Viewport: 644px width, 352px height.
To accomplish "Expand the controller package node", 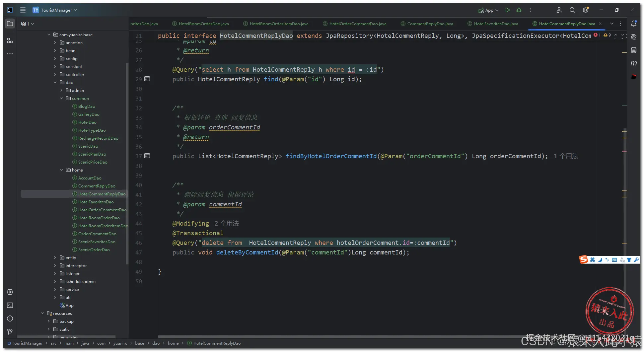I will (55, 74).
